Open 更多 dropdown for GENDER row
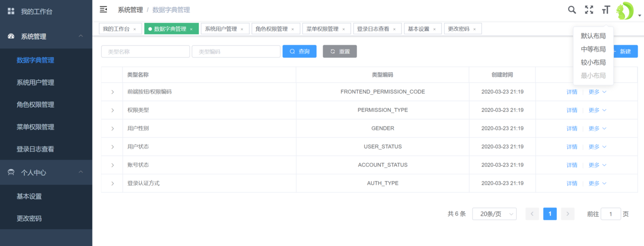644x246 pixels. [597, 128]
